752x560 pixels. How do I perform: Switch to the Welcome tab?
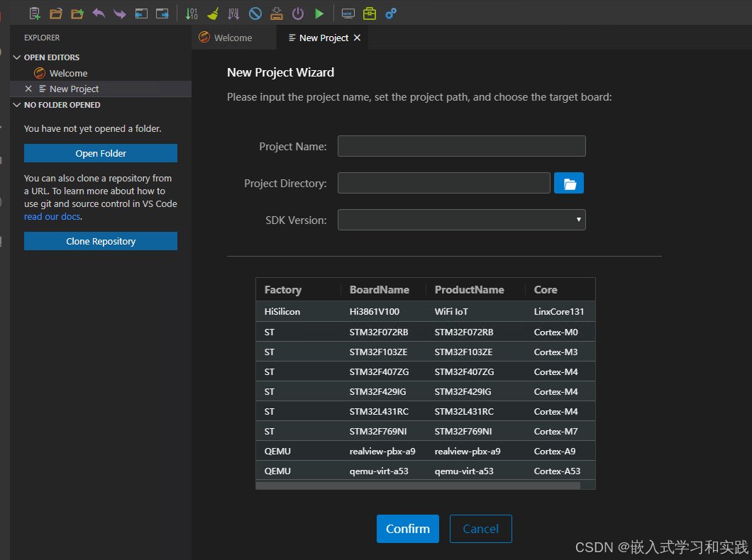(x=233, y=38)
